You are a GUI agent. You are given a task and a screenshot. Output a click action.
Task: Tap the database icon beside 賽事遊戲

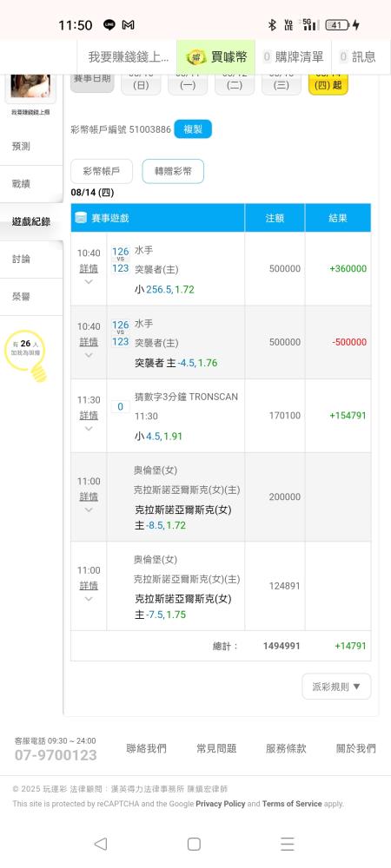pos(81,218)
